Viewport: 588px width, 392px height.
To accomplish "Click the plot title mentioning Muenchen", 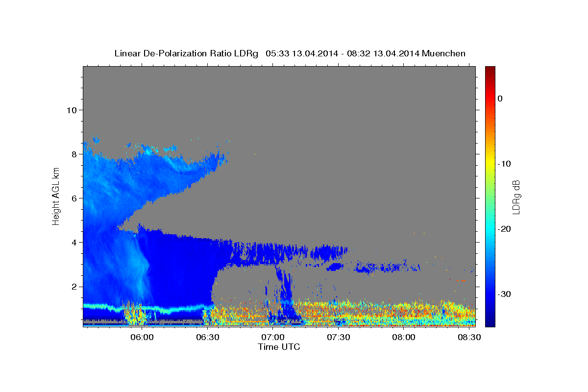I will (290, 53).
